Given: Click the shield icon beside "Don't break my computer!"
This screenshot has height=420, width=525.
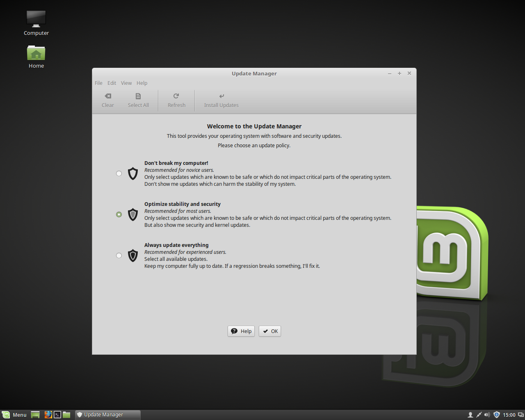Looking at the screenshot, I should point(133,173).
